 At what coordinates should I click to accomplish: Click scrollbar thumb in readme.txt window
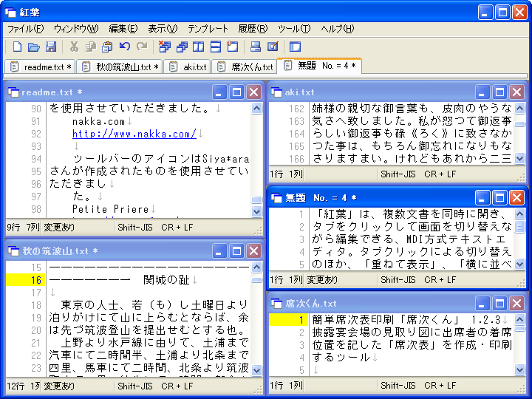point(257,199)
